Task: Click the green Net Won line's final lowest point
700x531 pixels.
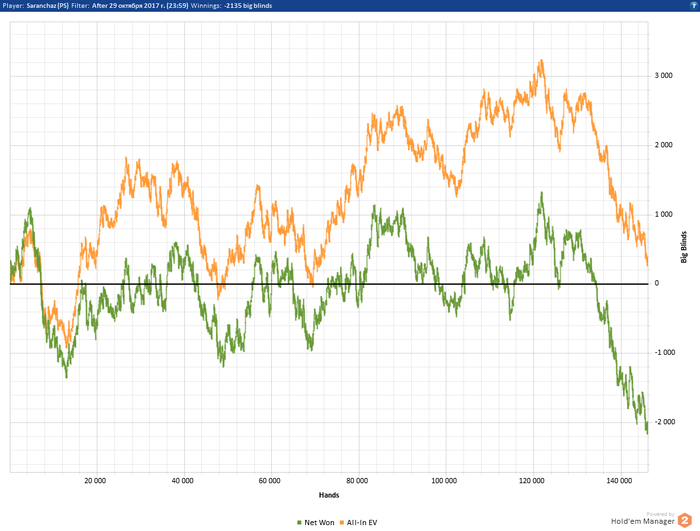Action: tap(647, 433)
